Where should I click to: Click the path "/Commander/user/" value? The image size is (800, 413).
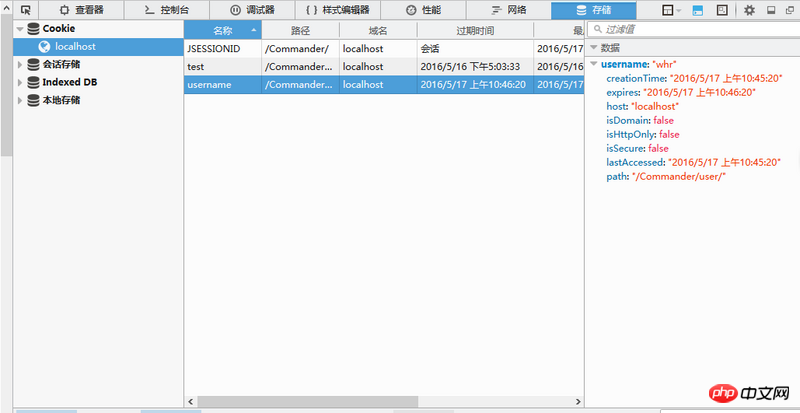[x=679, y=177]
